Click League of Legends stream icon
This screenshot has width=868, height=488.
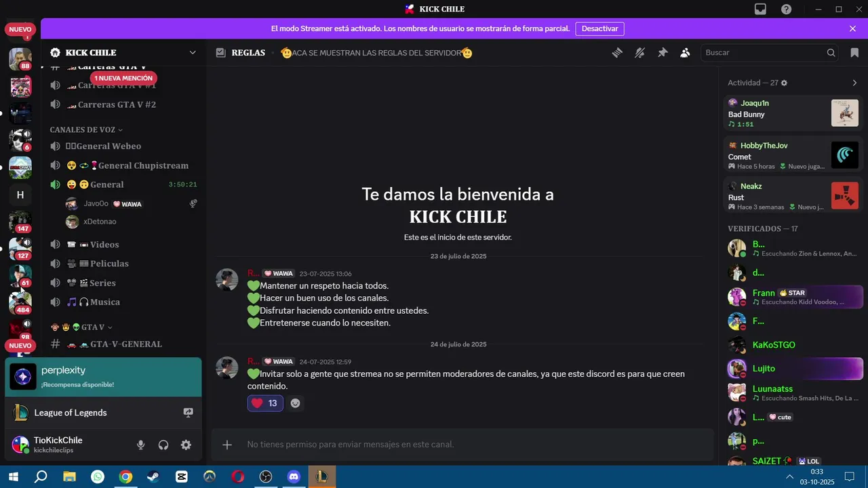click(188, 412)
